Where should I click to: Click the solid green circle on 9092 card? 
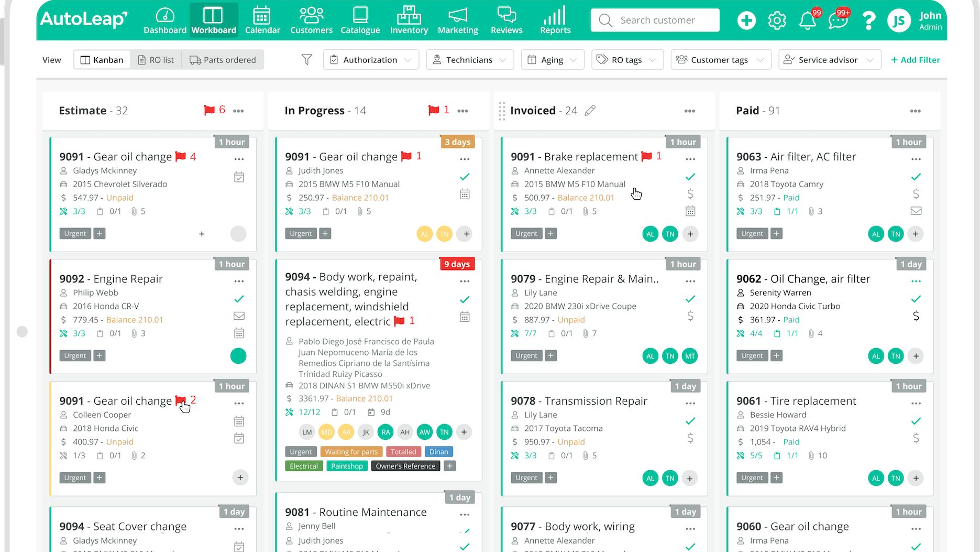tap(238, 356)
